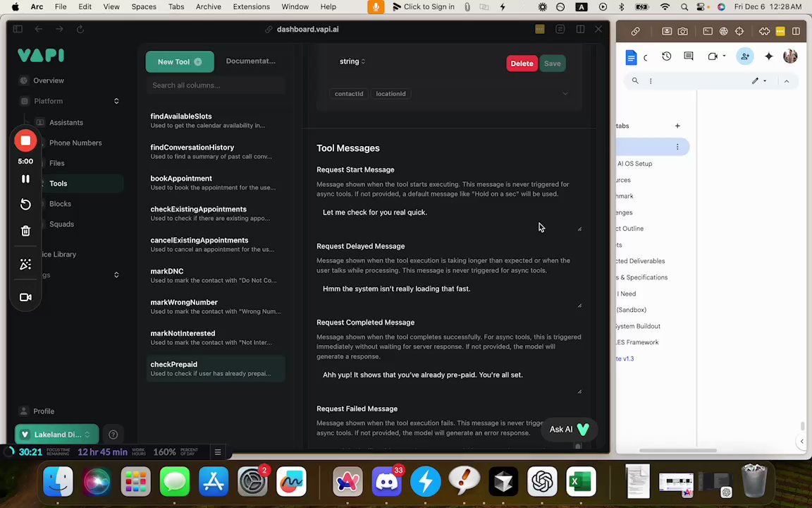Discard recording using the trash icon
The height and width of the screenshot is (508, 812).
coord(25,231)
